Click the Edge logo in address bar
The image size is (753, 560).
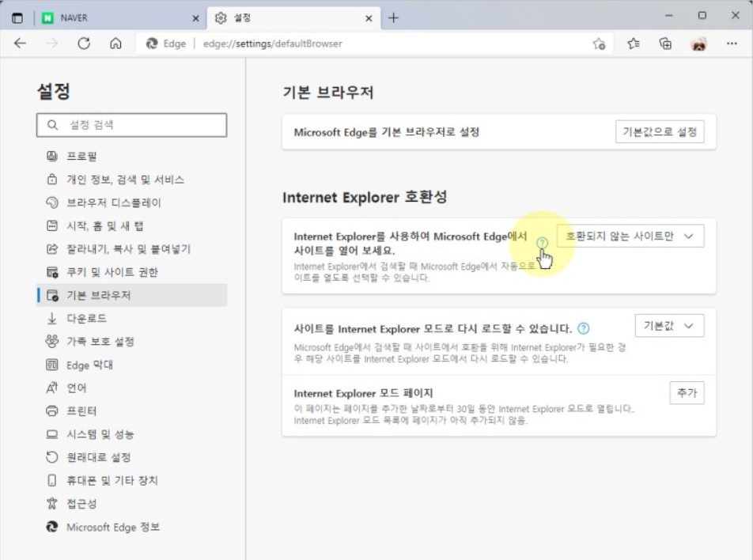click(152, 44)
